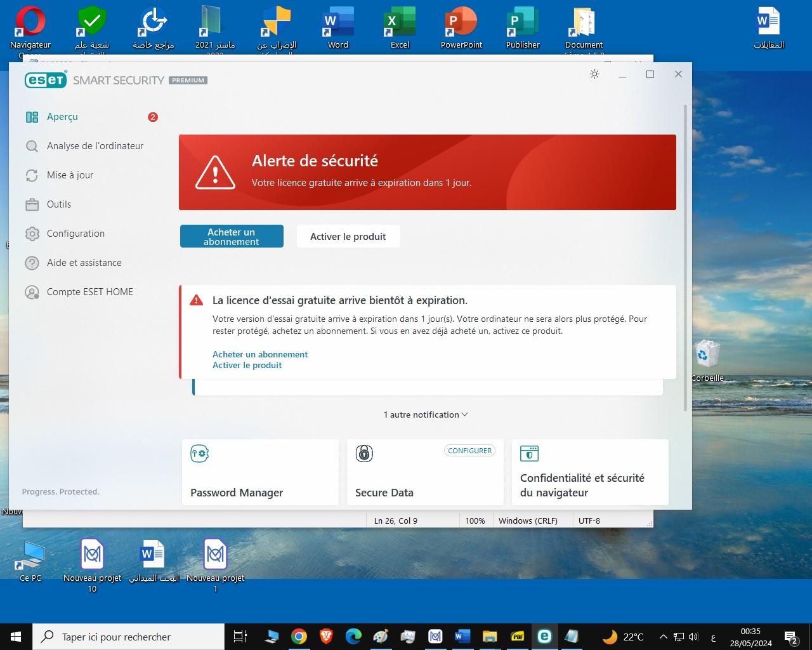
Task: Click CONFIGURER on Secure Data card
Action: pos(469,451)
